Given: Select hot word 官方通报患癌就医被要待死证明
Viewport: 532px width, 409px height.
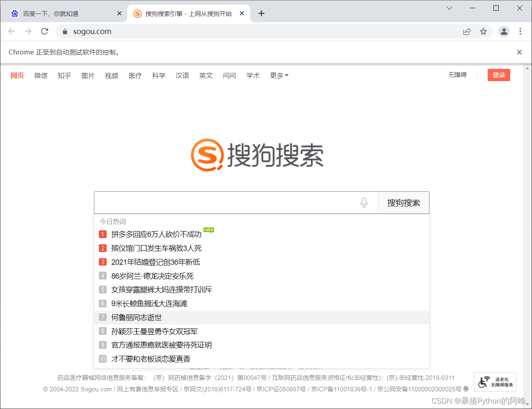Looking at the screenshot, I should (262, 345).
